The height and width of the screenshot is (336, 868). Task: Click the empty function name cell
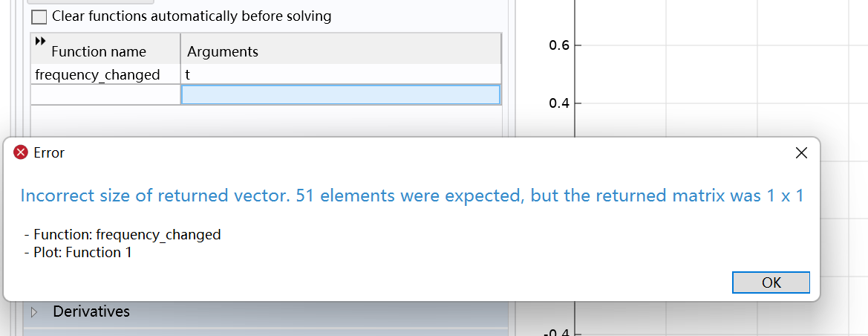[105, 94]
